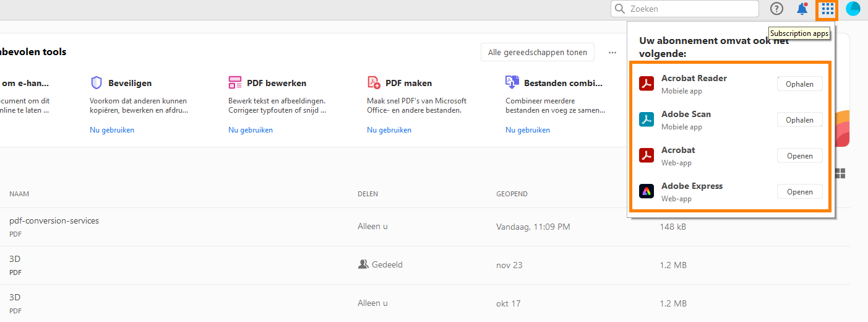The height and width of the screenshot is (322, 868).
Task: Click the Beveiligen shield icon
Action: click(96, 83)
